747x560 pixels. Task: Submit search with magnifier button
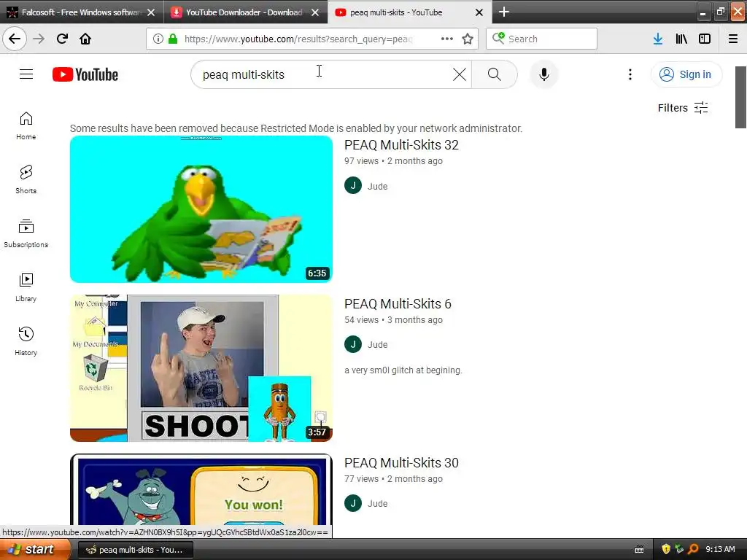coord(495,74)
